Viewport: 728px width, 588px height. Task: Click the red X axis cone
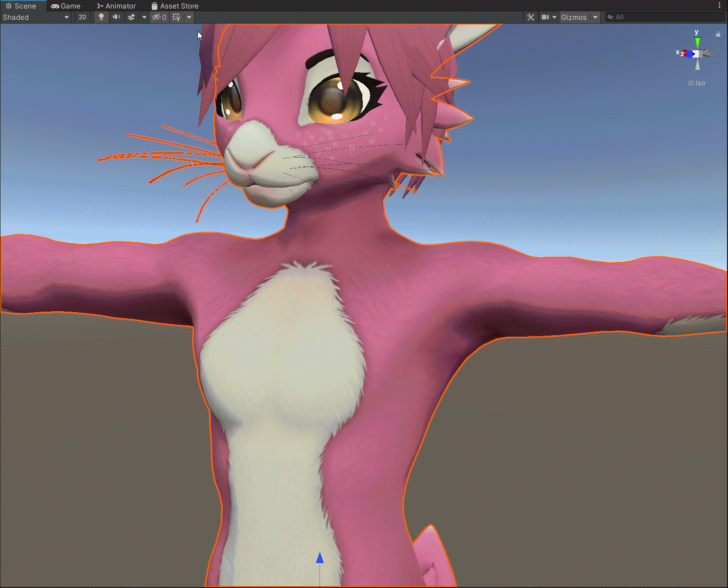[x=684, y=53]
